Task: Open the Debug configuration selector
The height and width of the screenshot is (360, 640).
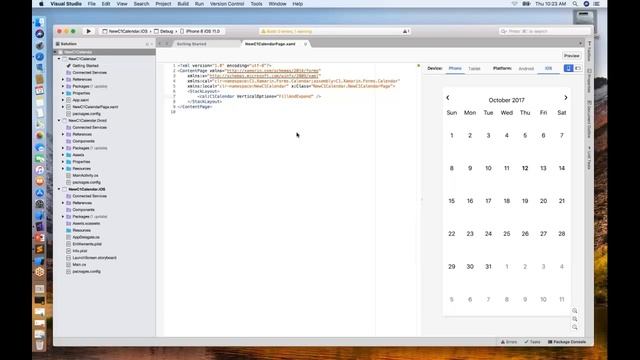Action: [164, 31]
